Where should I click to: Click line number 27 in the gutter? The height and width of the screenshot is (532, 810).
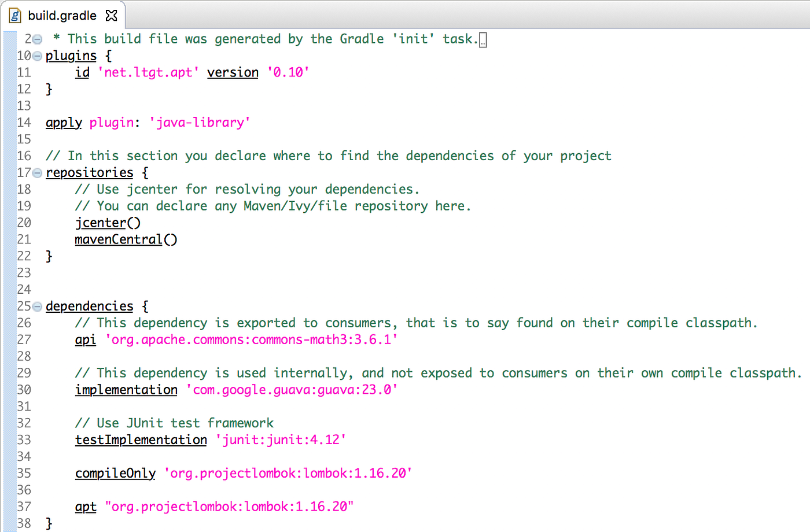[24, 340]
